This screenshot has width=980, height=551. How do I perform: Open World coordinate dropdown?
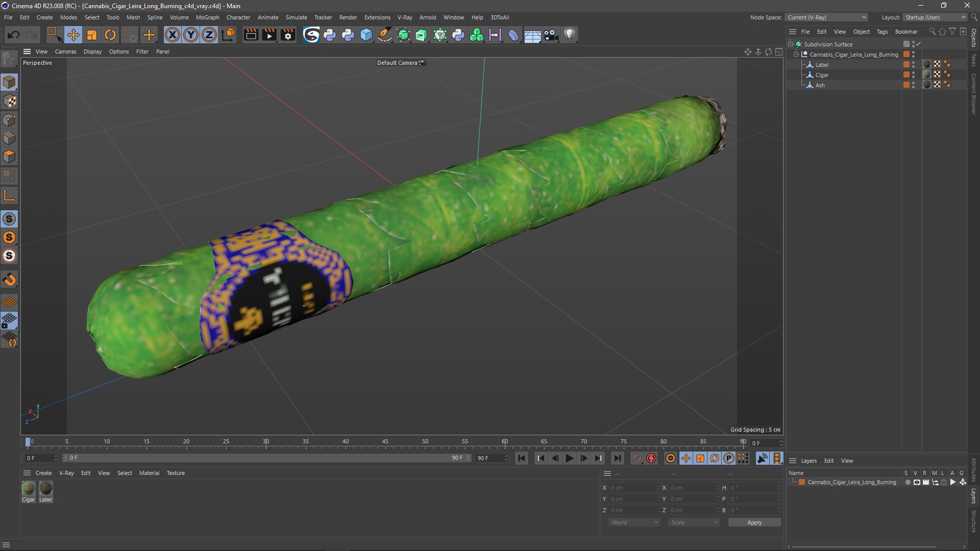click(x=634, y=522)
